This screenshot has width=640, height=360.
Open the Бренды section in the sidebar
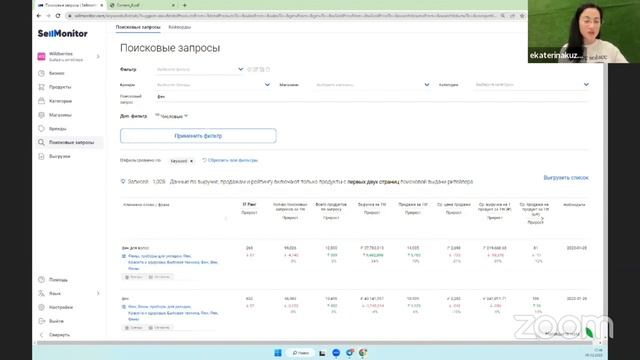[x=58, y=129]
